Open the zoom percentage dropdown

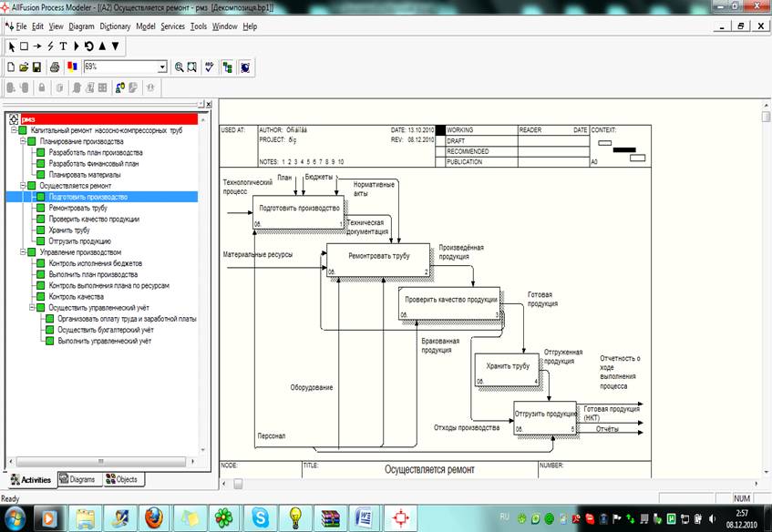pos(162,67)
